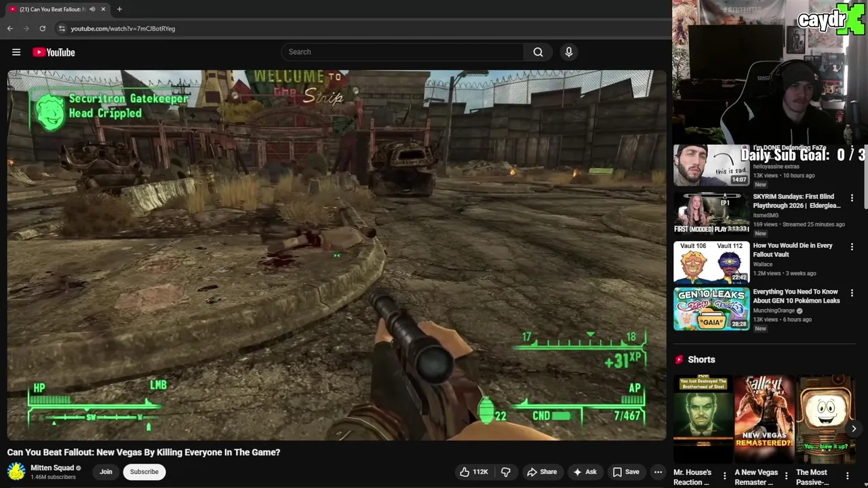This screenshot has width=868, height=488.
Task: Open I'm DONE Defending FaZe thumbnail
Action: click(711, 165)
